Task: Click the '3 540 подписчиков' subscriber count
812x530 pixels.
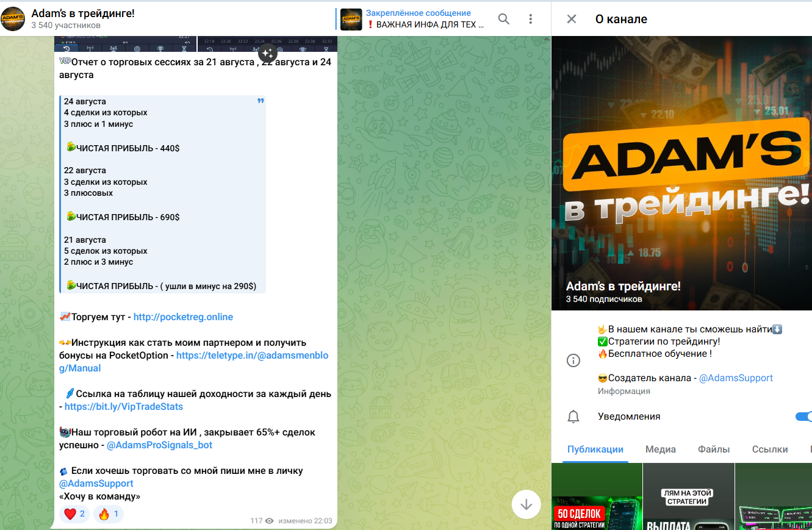Action: click(x=604, y=299)
